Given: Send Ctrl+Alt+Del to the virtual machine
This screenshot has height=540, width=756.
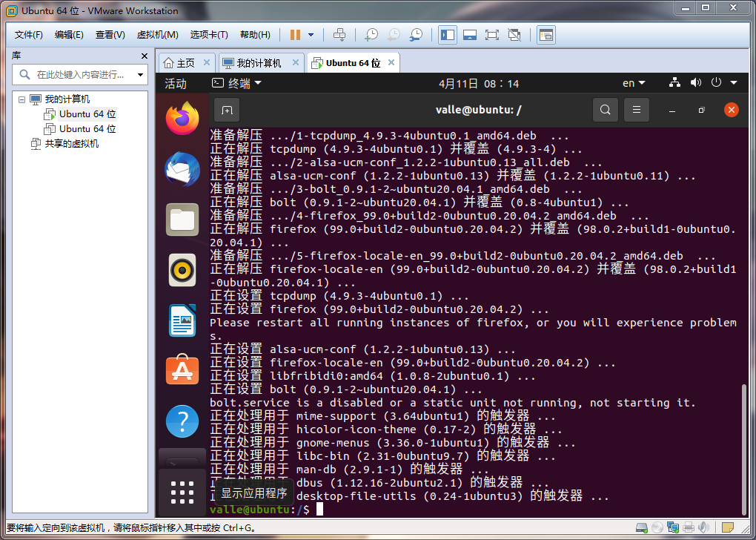Looking at the screenshot, I should coord(339,35).
